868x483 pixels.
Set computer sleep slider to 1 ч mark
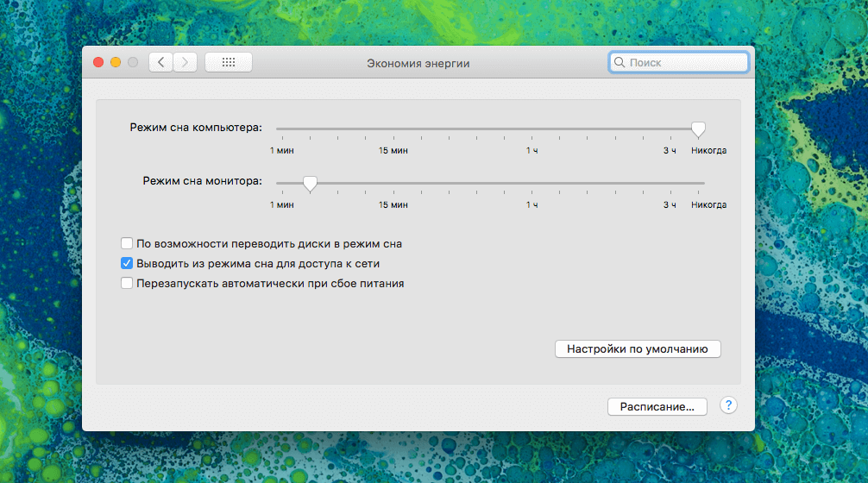coord(532,129)
